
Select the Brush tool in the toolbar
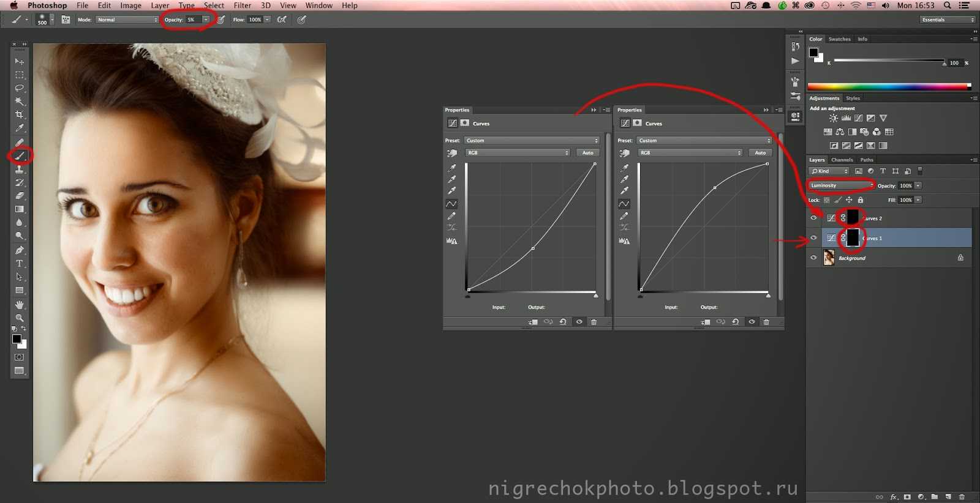pyautogui.click(x=20, y=155)
